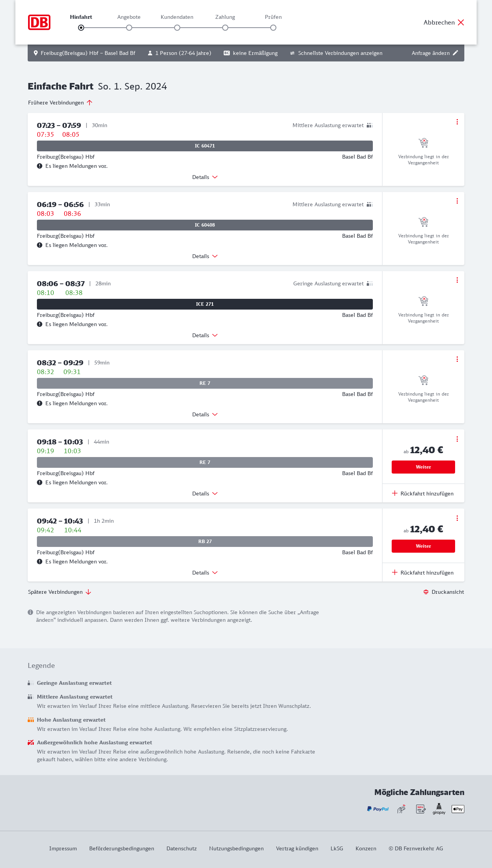Load Frühere Verbindungen
Screen dimensions: 492x868
60,103
